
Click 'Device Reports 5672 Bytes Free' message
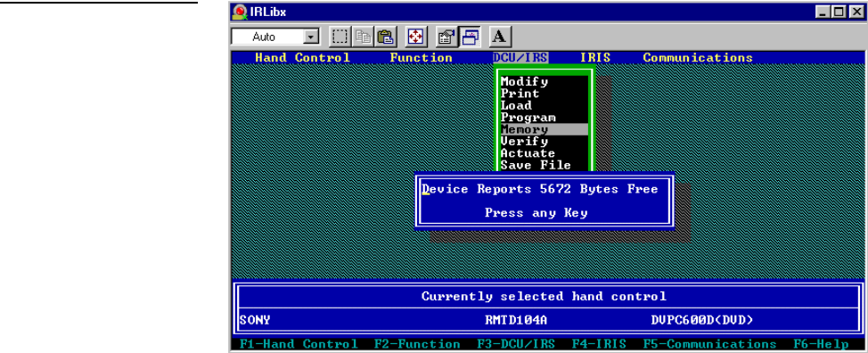pos(540,189)
